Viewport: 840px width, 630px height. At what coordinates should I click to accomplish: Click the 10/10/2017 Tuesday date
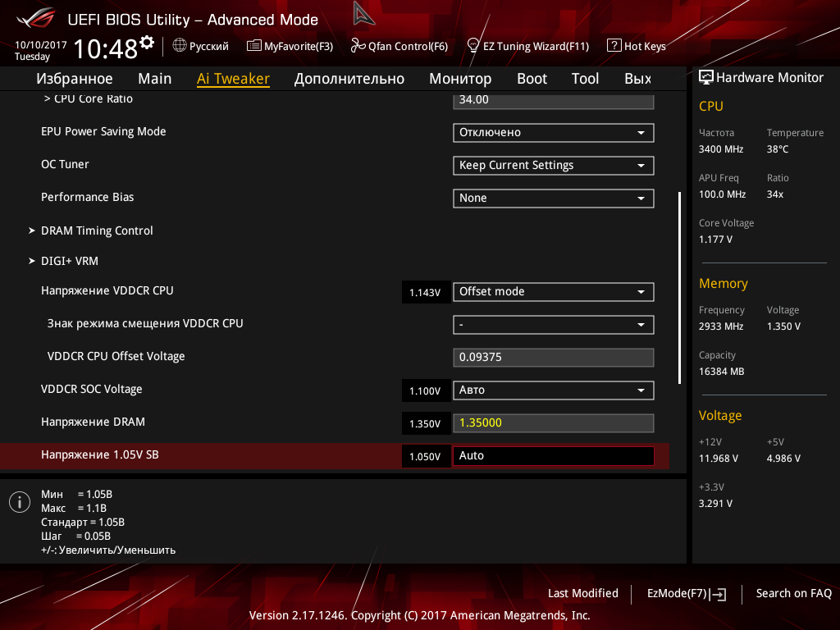[40, 50]
